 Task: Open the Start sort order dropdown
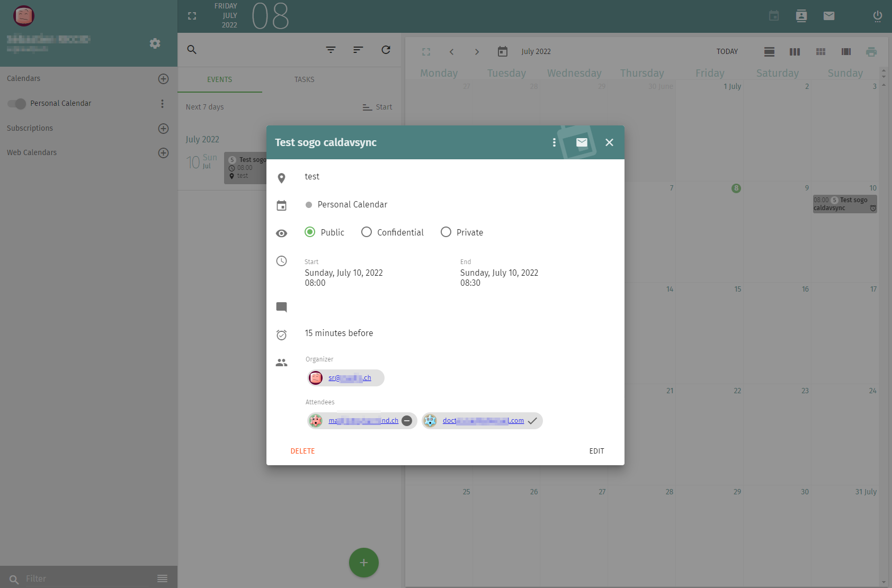[x=377, y=107]
